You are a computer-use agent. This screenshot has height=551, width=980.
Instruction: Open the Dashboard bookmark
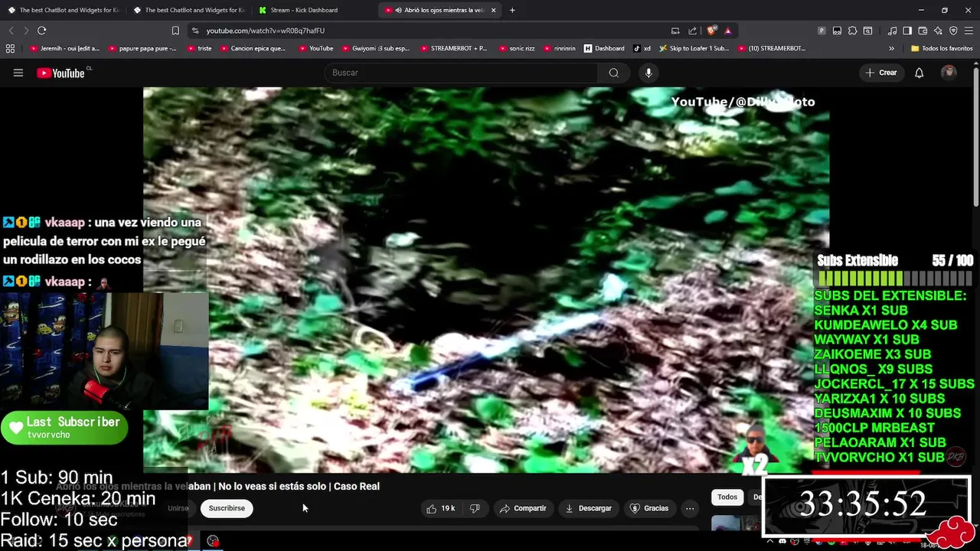tap(604, 48)
